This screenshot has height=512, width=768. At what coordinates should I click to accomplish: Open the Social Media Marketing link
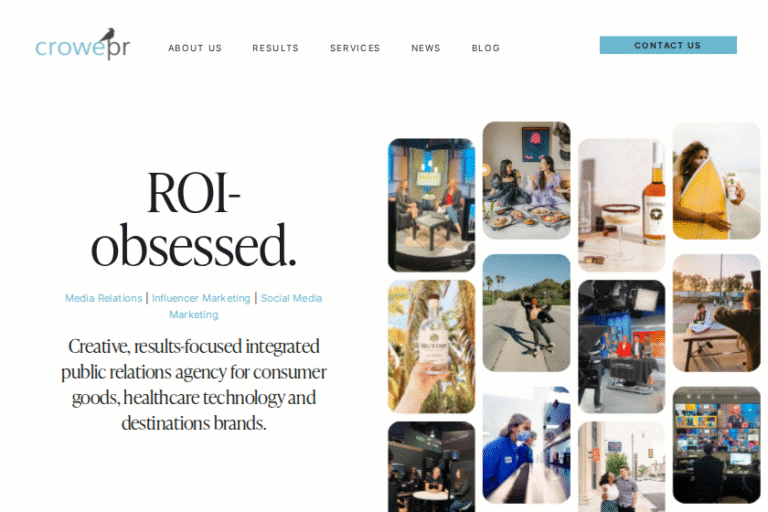point(245,306)
